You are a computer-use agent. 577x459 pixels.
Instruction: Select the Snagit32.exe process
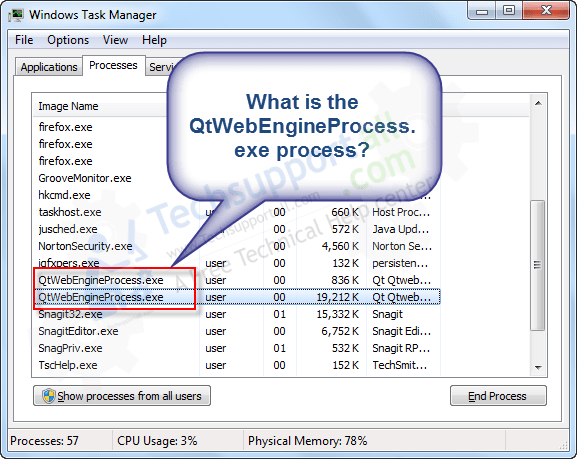(237, 314)
